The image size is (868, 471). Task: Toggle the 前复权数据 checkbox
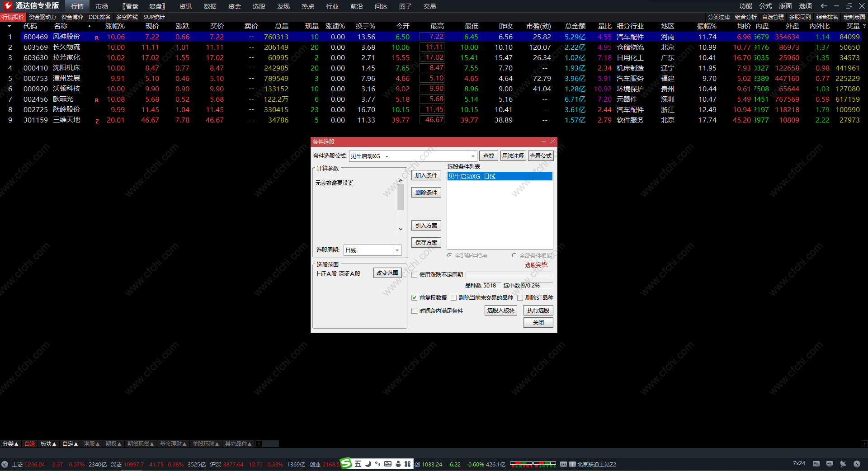coord(414,297)
